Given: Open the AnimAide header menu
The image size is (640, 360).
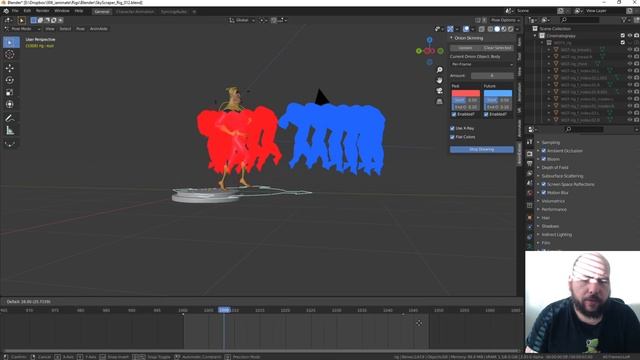Looking at the screenshot, I should (98, 29).
